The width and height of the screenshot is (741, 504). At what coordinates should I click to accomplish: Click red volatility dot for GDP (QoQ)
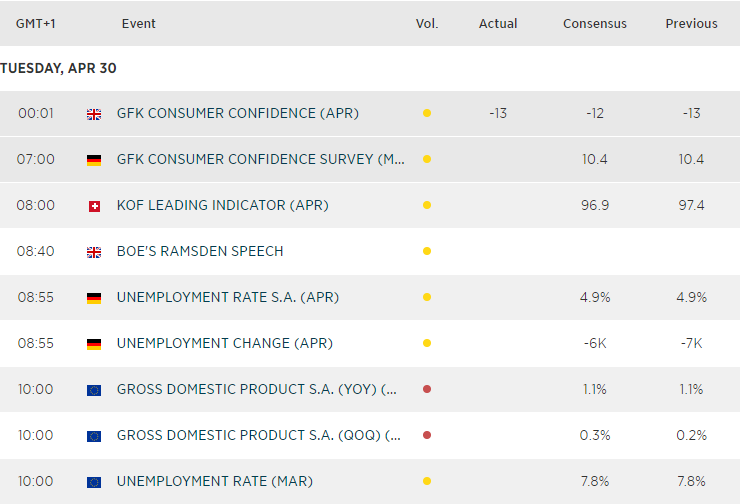[x=427, y=436]
